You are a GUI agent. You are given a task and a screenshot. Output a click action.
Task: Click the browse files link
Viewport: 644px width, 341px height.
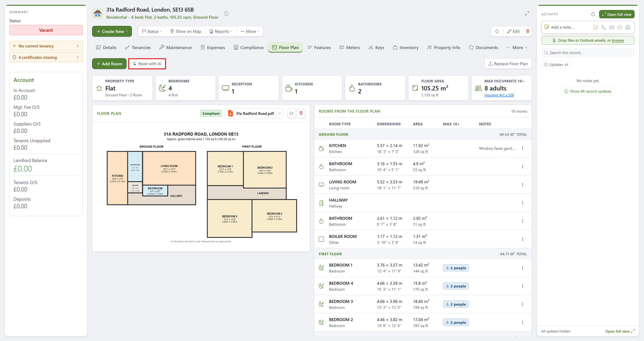coord(618,40)
